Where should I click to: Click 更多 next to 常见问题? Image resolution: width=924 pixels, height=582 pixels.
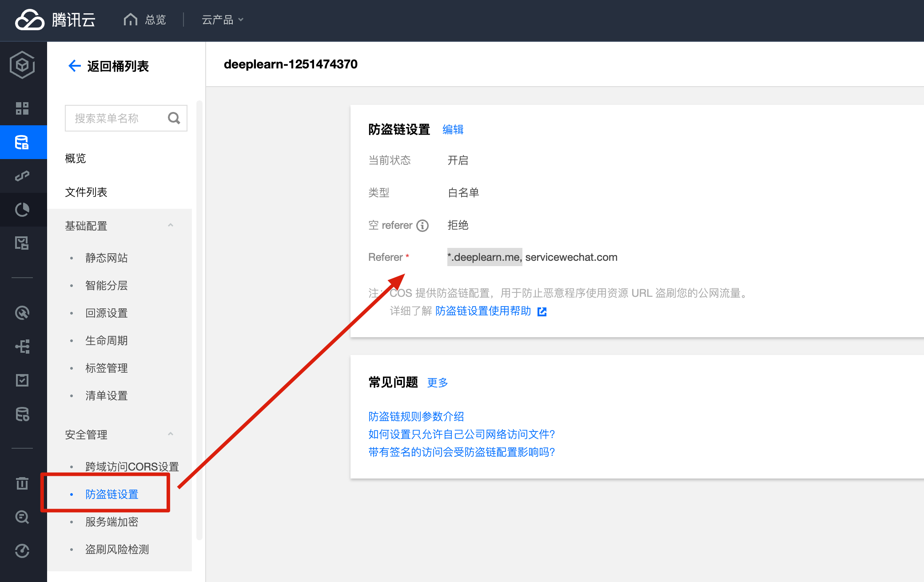click(x=437, y=383)
